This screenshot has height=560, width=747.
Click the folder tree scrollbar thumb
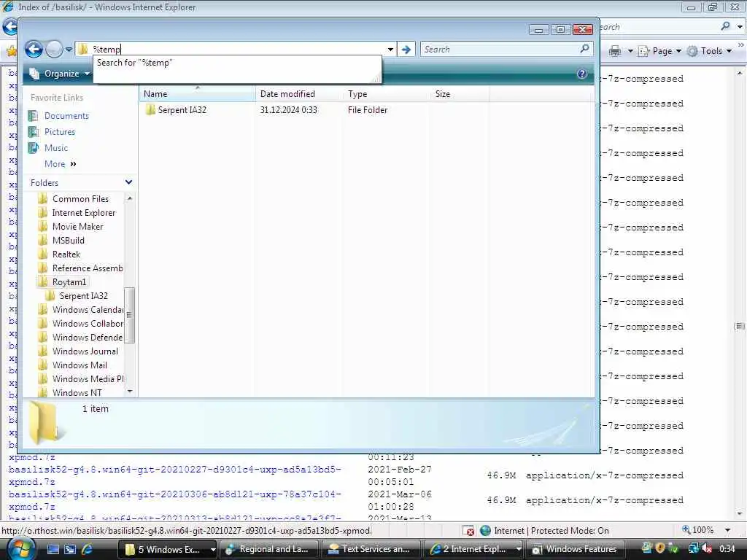130,315
